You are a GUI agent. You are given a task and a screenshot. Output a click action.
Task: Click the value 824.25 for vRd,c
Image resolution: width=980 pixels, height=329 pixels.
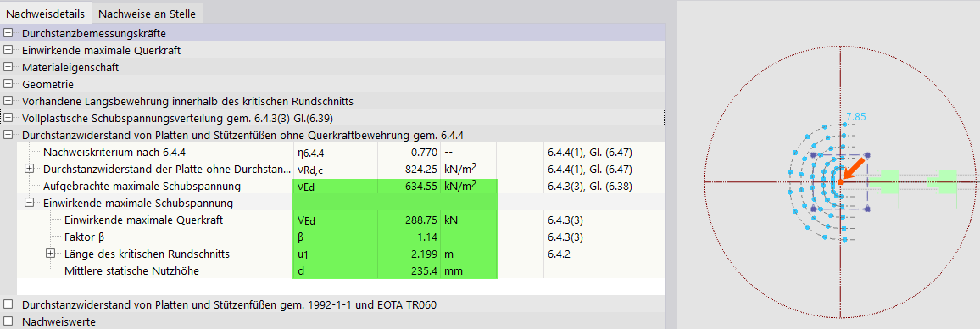click(x=419, y=169)
